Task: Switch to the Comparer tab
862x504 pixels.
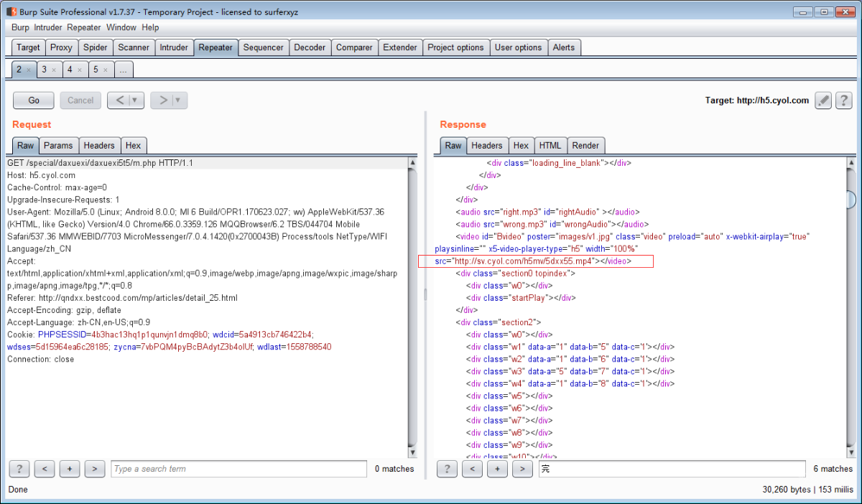Action: tap(354, 47)
